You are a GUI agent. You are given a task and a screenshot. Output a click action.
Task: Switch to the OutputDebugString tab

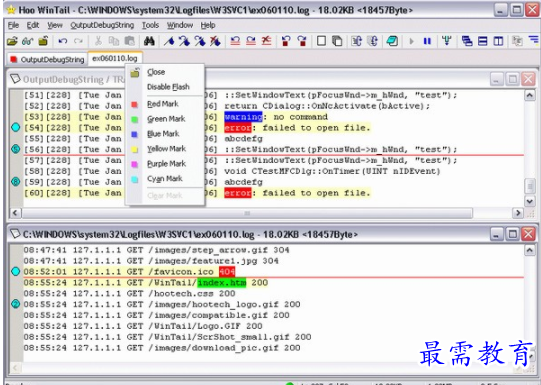click(x=47, y=59)
